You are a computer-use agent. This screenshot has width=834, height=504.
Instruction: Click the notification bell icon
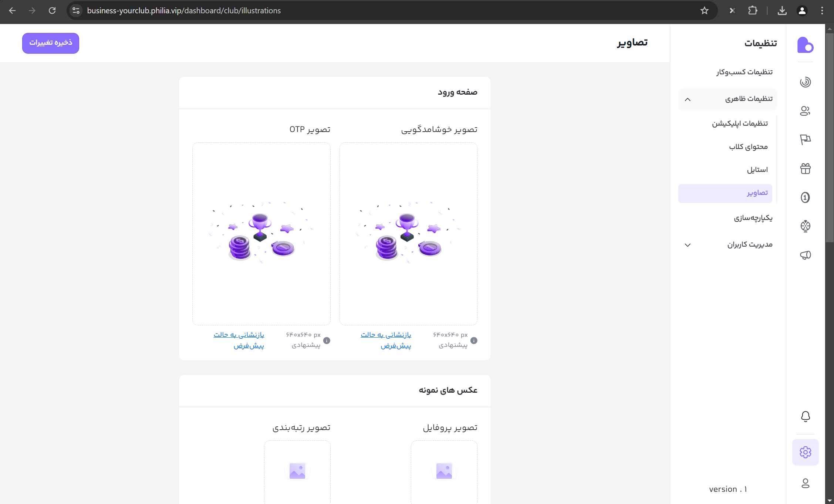tap(805, 416)
